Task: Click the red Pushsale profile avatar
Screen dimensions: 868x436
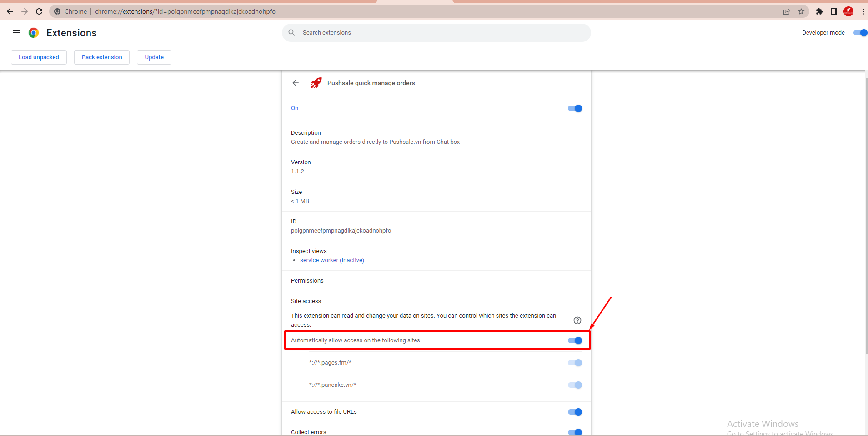Action: pyautogui.click(x=848, y=11)
